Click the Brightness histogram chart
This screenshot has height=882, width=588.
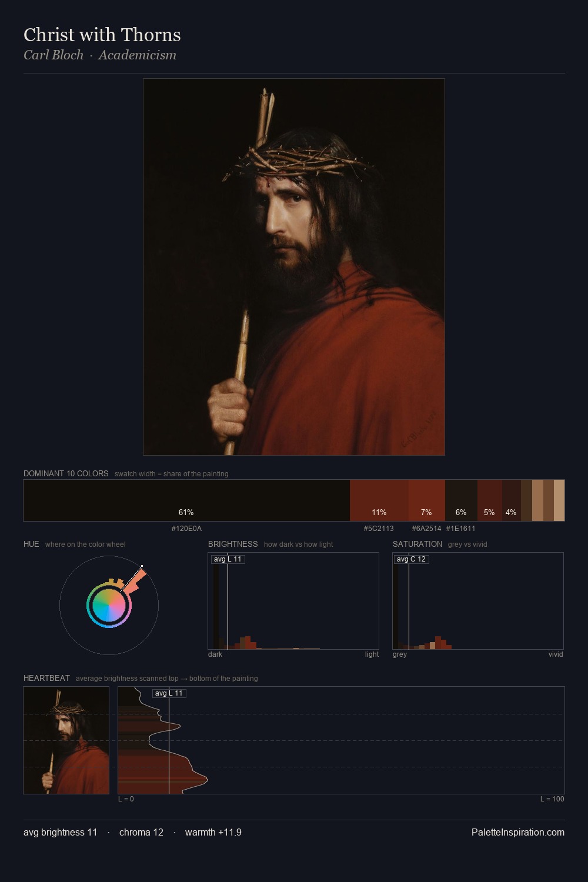pos(293,601)
